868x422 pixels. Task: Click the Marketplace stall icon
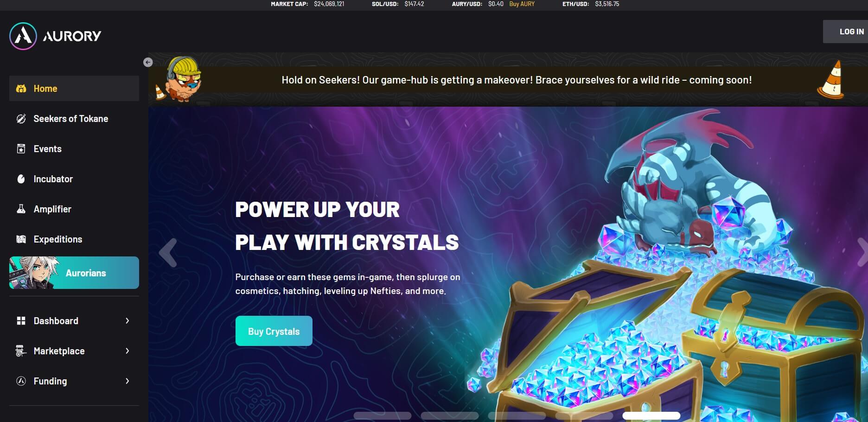[21, 351]
